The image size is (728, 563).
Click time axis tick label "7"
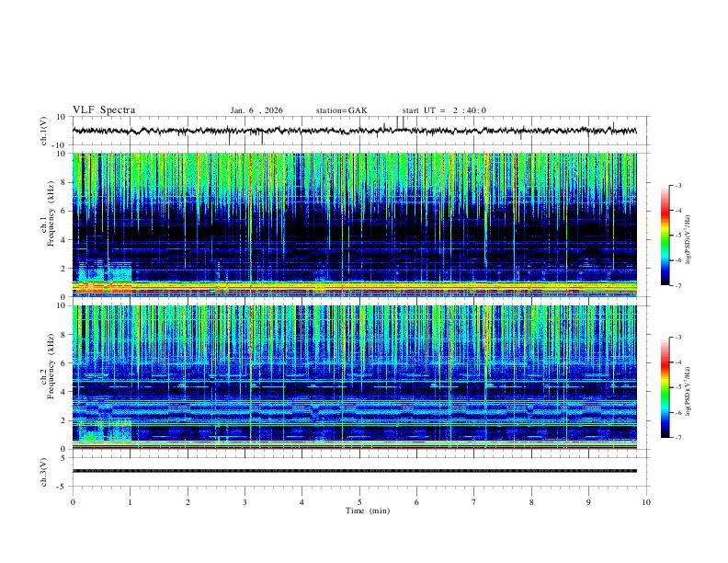pyautogui.click(x=474, y=502)
